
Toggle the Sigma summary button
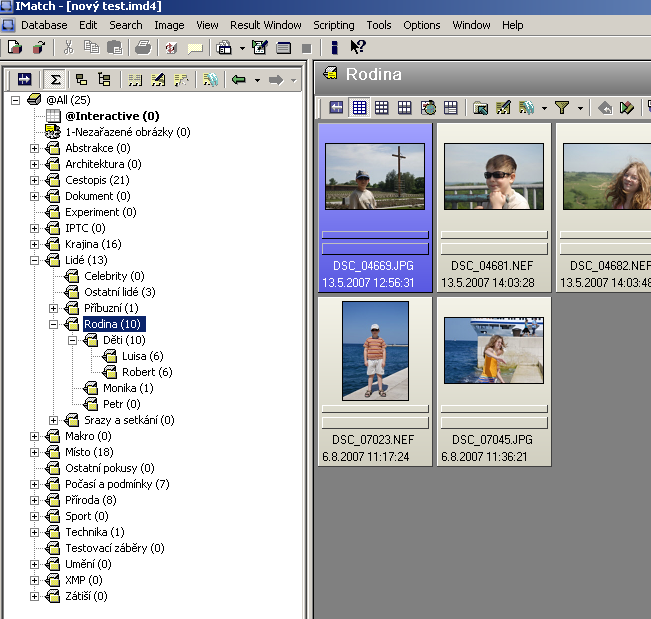coord(55,79)
